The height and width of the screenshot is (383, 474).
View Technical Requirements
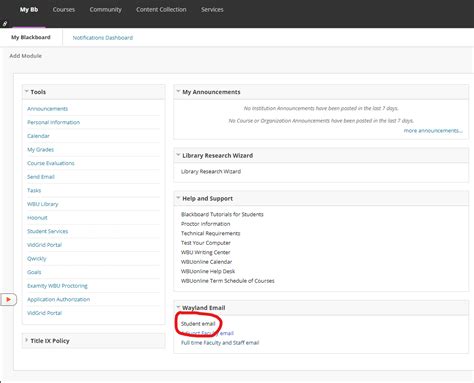tap(210, 233)
